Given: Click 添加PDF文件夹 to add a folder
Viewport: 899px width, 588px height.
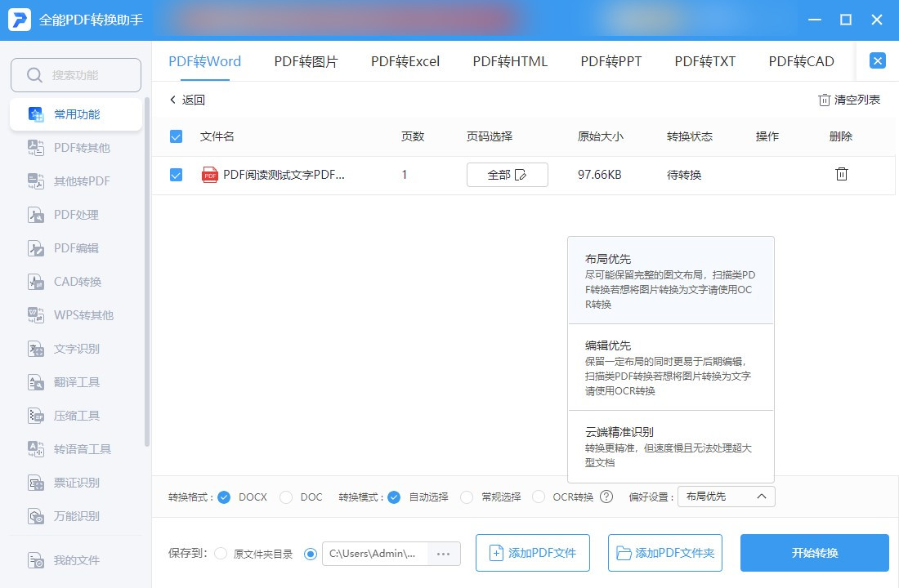Looking at the screenshot, I should point(665,553).
